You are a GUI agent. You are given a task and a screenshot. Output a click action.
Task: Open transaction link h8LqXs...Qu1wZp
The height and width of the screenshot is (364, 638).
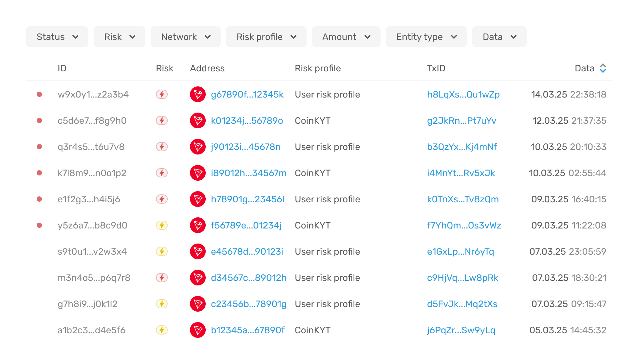click(x=463, y=94)
